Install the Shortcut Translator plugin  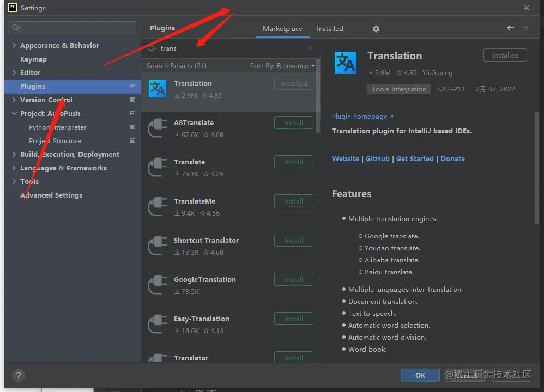point(293,240)
